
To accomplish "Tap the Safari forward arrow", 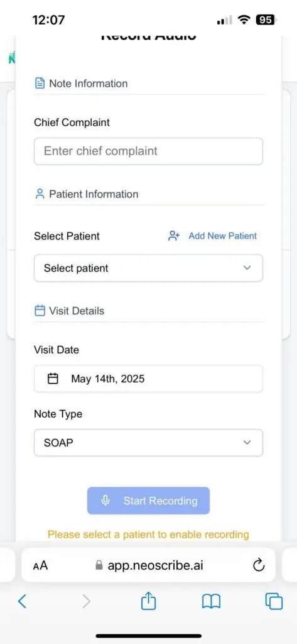I will 86,602.
